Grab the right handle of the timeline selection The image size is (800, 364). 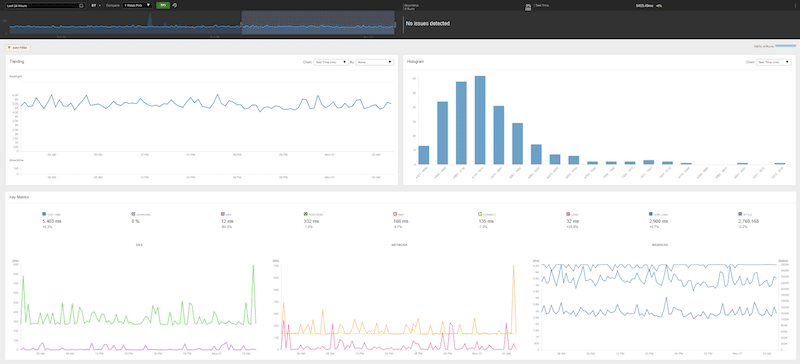point(395,25)
